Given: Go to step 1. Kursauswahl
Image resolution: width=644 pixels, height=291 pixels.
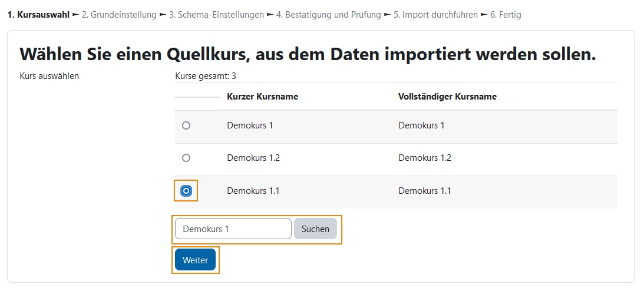Looking at the screenshot, I should [x=39, y=15].
